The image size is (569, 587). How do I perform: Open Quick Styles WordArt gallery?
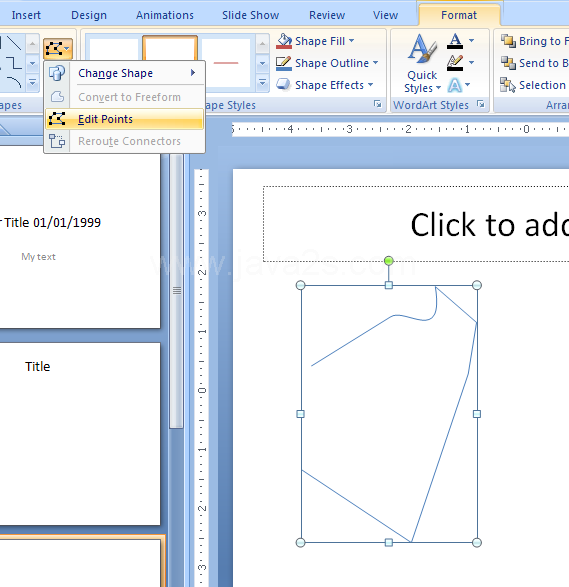pyautogui.click(x=422, y=64)
